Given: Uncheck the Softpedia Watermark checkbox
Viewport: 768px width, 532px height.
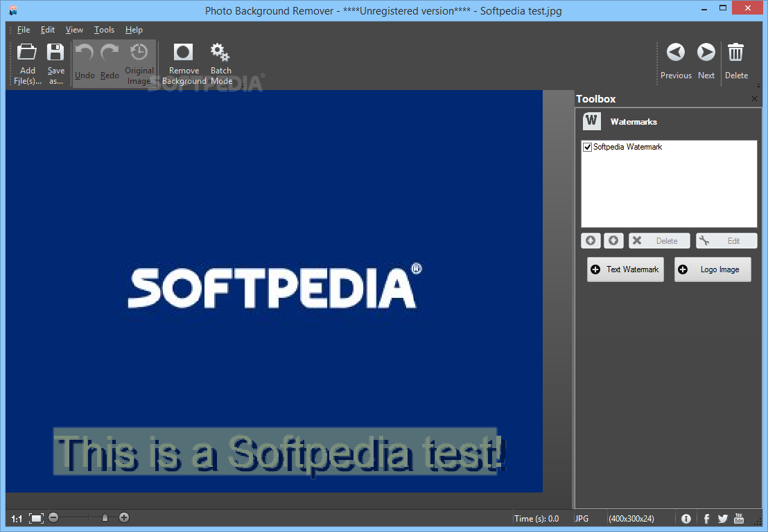Looking at the screenshot, I should [587, 147].
